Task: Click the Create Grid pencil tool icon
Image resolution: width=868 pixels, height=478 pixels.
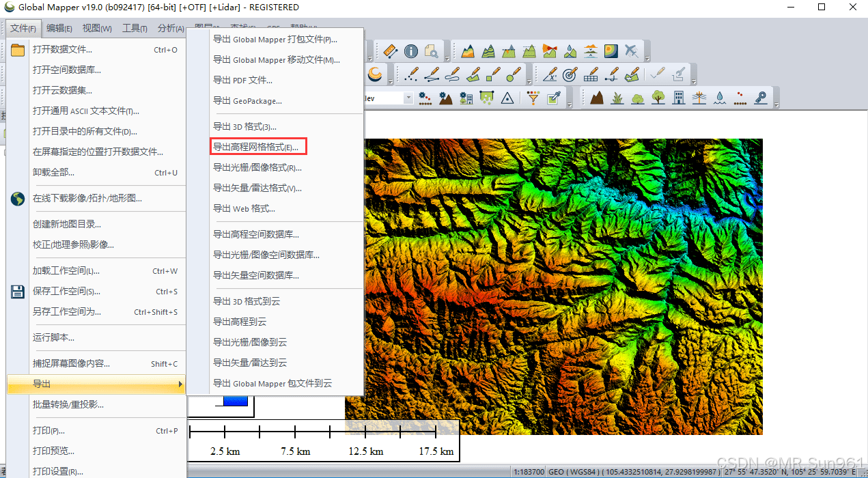Action: 591,74
